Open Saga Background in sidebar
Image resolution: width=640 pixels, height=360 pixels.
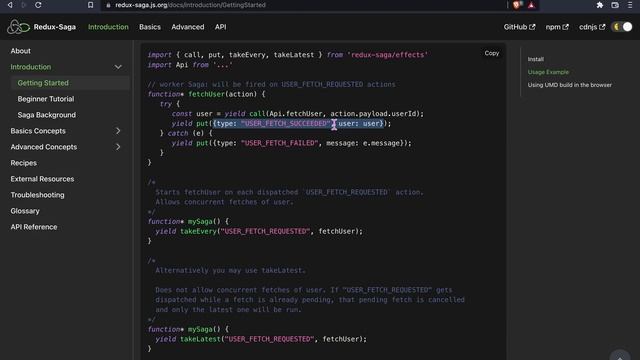(x=47, y=115)
